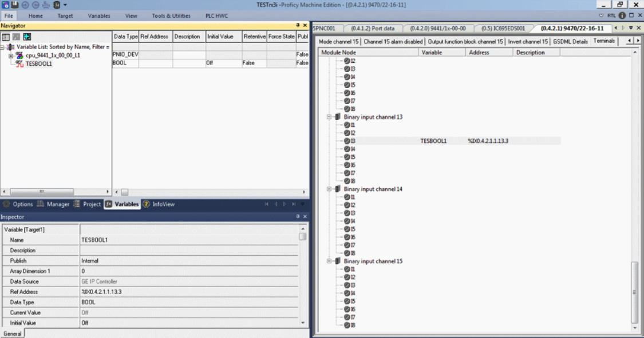The width and height of the screenshot is (644, 338).
Task: Close the Inspector panel
Action: pyautogui.click(x=305, y=217)
